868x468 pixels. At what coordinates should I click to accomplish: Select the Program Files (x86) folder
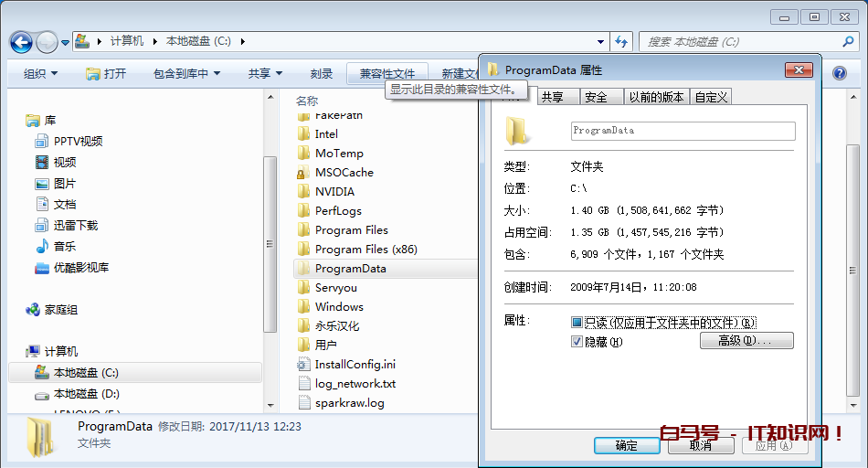coord(365,250)
